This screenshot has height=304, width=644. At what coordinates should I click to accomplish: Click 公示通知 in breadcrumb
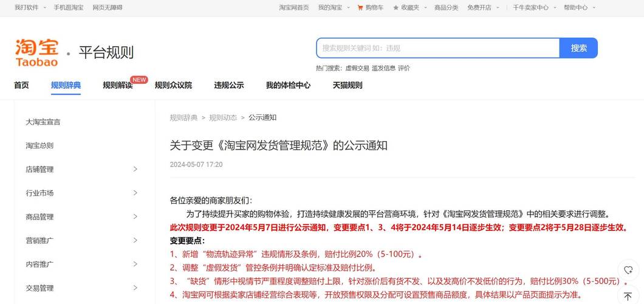click(x=262, y=117)
